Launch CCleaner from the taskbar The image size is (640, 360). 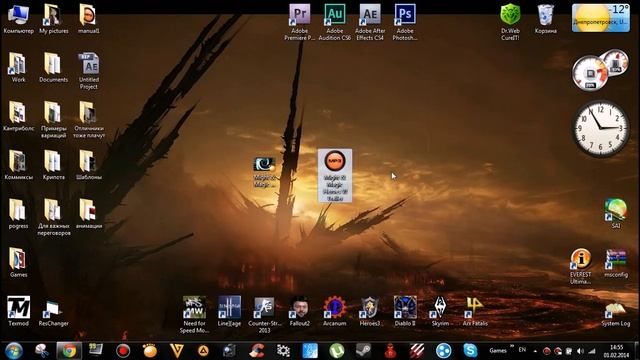tap(257, 351)
